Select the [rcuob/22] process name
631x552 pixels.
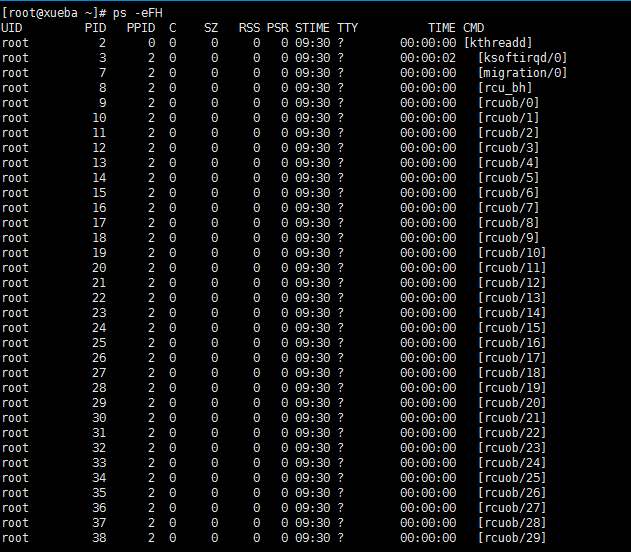click(512, 433)
